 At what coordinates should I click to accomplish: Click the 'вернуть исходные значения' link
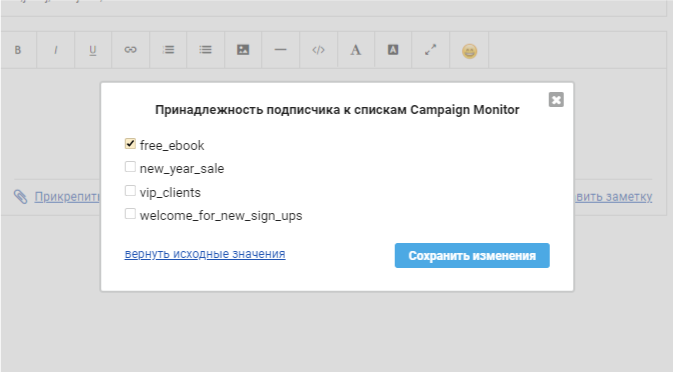coord(205,254)
